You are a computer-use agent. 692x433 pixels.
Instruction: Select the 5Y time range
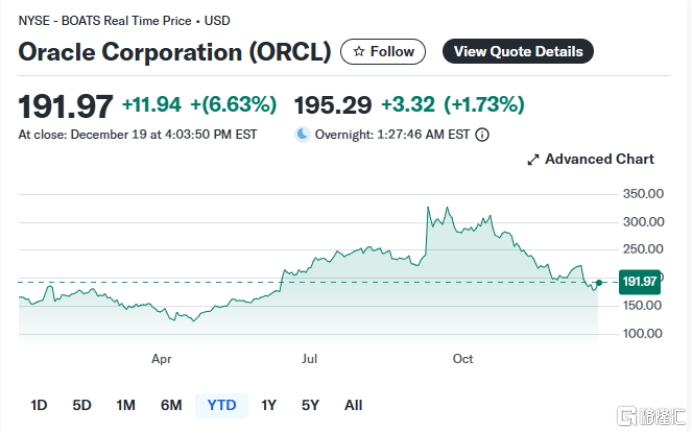pos(310,405)
